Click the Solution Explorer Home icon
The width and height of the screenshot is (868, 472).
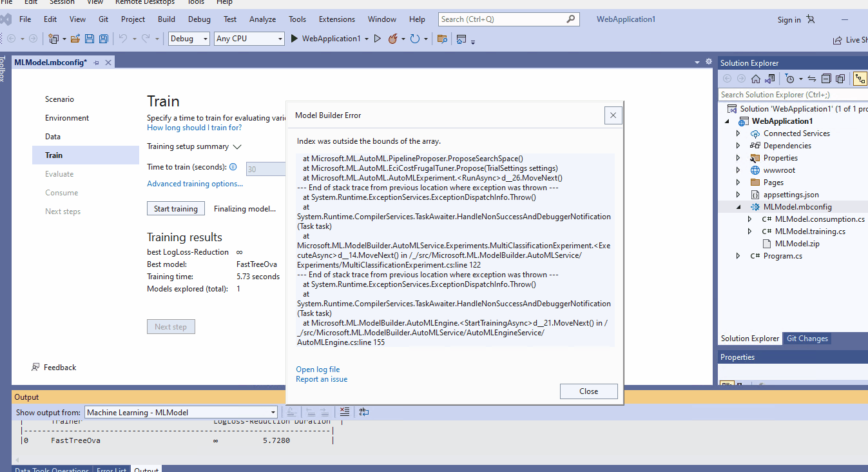pos(756,79)
